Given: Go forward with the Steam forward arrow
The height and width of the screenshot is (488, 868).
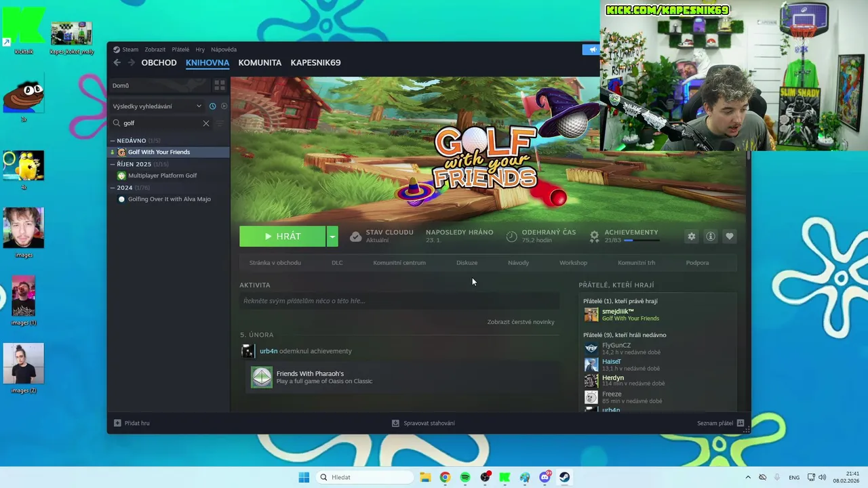Looking at the screenshot, I should (x=131, y=62).
